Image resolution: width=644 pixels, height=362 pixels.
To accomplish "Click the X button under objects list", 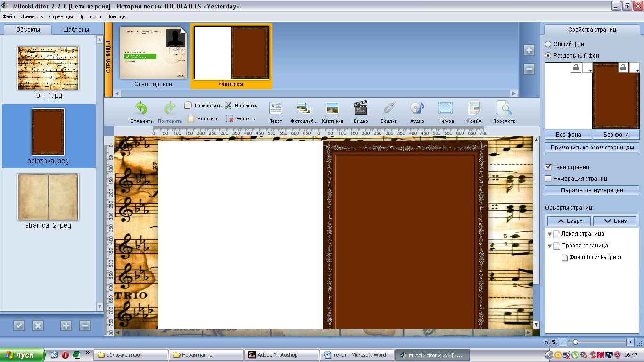I will tap(38, 325).
